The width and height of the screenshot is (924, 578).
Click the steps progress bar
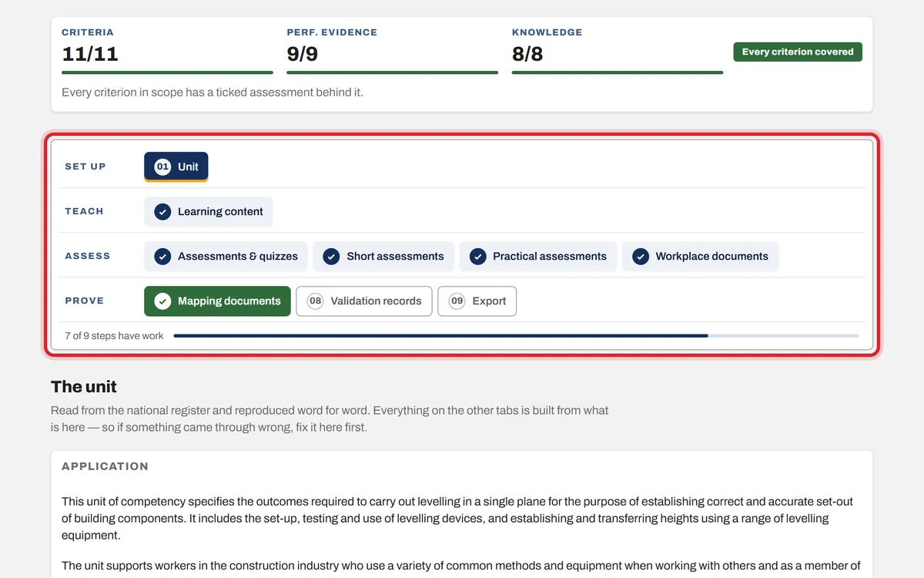coord(516,336)
